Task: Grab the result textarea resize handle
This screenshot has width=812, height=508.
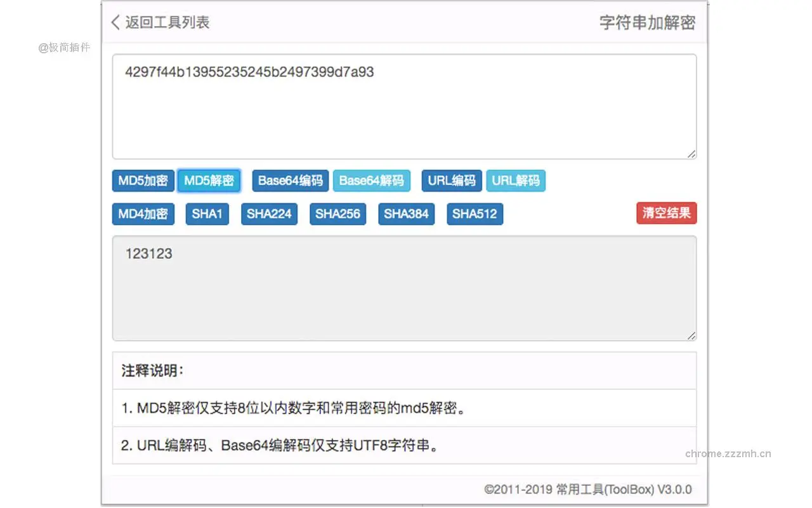Action: click(691, 336)
